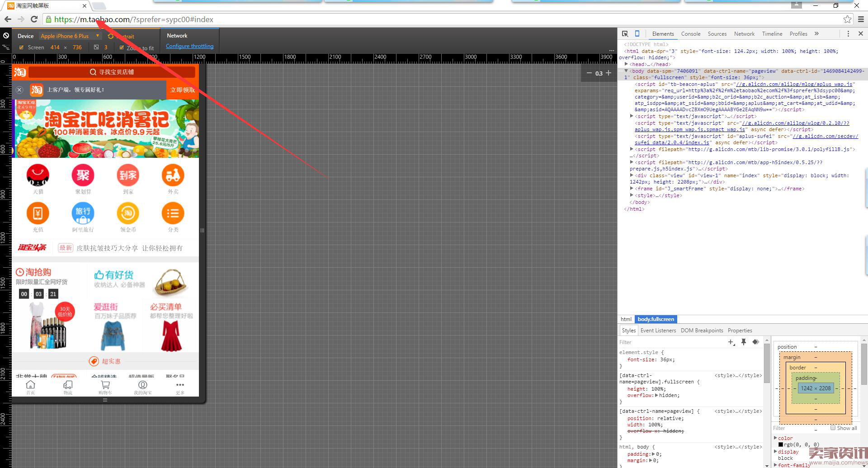Open the Apple iPhone 6 Plus device dropdown
The width and height of the screenshot is (868, 468).
click(x=70, y=36)
